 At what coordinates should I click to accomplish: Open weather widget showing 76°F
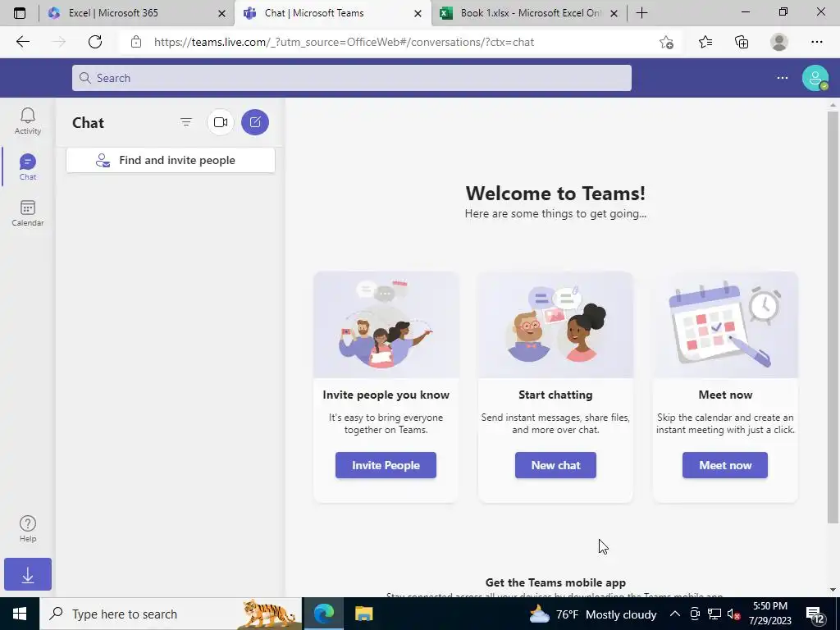(x=592, y=614)
